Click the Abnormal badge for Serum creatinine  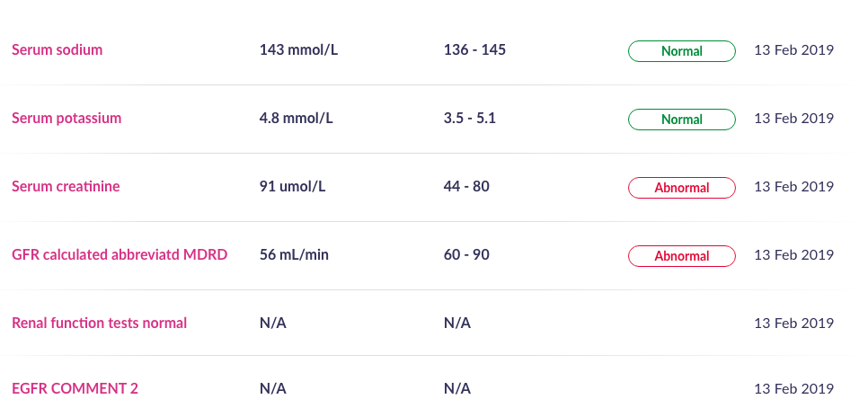coord(681,188)
